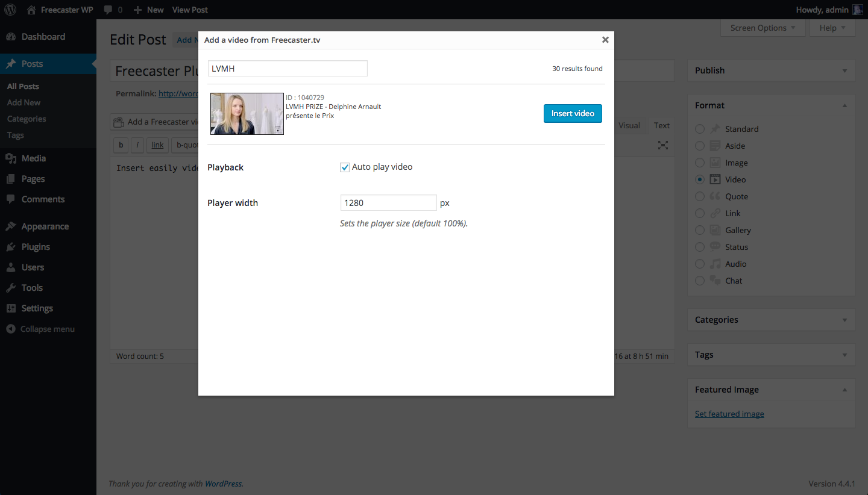Open the Categories posts submenu link

[27, 119]
